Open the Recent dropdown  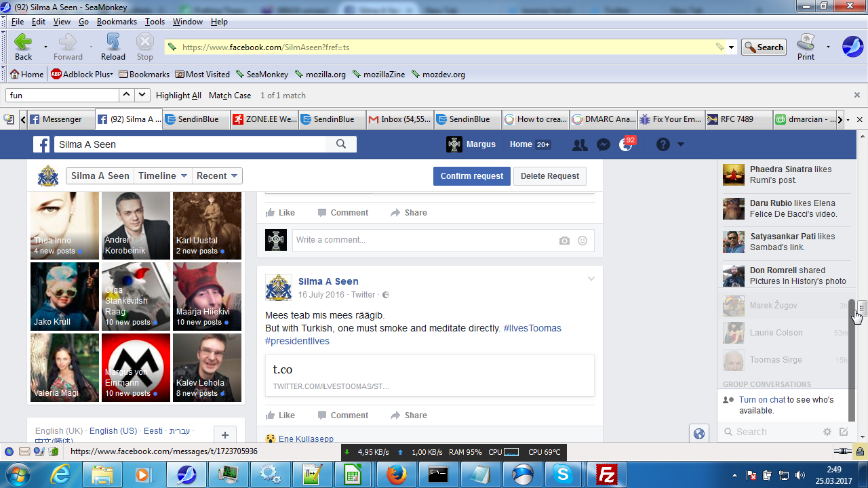point(217,176)
